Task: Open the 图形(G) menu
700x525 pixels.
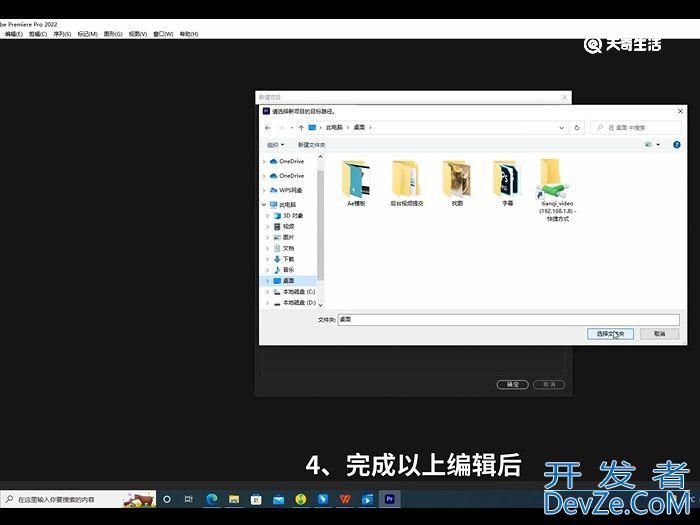Action: pyautogui.click(x=113, y=34)
